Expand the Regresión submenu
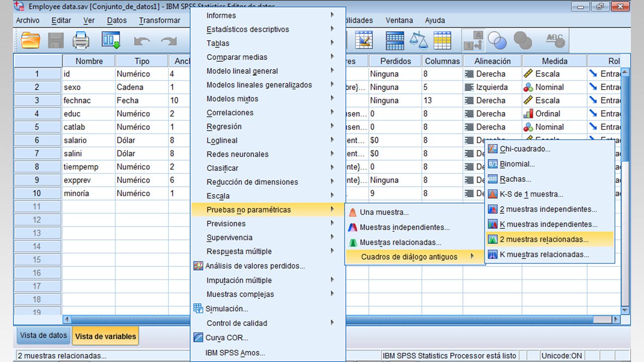The width and height of the screenshot is (644, 362). 268,127
